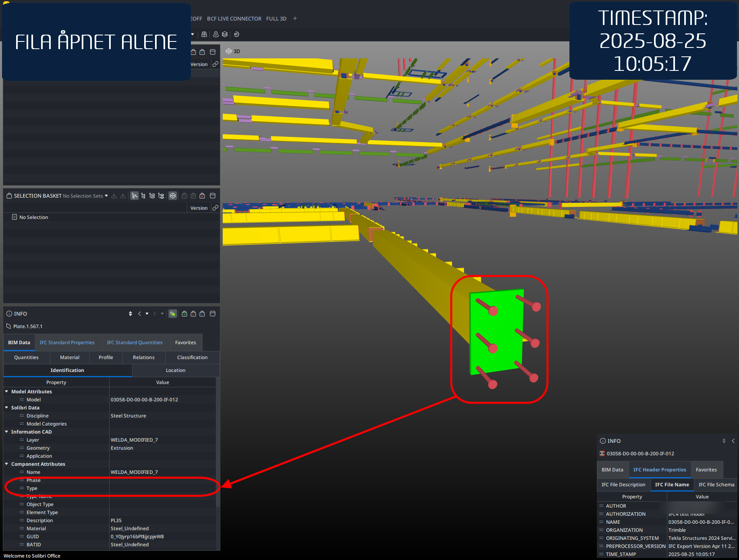The height and width of the screenshot is (560, 739).
Task: Select the Classification tab button
Action: tap(193, 357)
